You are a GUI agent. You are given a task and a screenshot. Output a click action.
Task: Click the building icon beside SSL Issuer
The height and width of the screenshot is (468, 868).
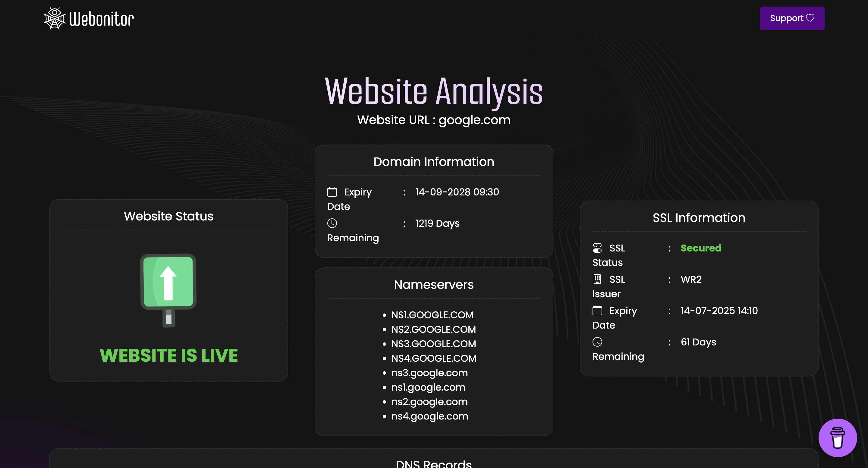(597, 279)
